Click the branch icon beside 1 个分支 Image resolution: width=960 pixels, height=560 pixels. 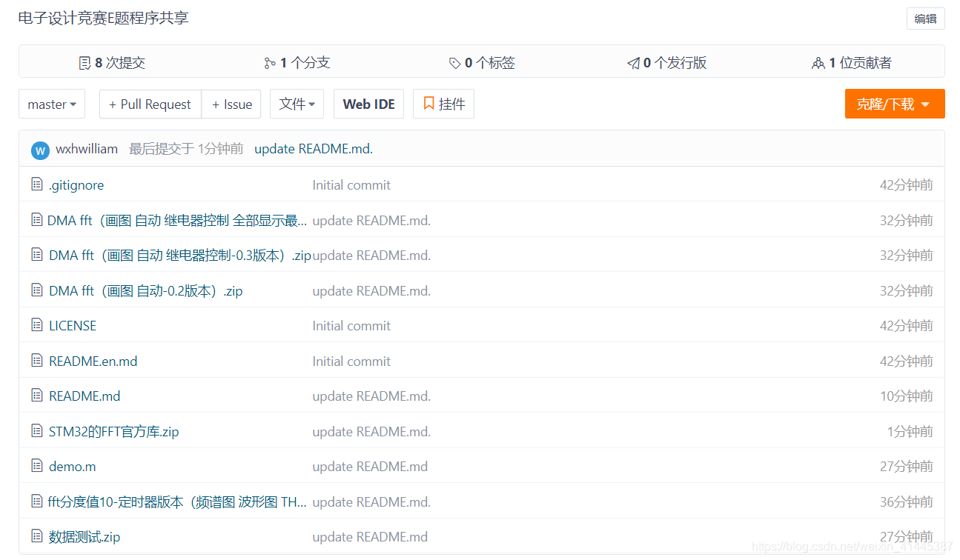[270, 64]
